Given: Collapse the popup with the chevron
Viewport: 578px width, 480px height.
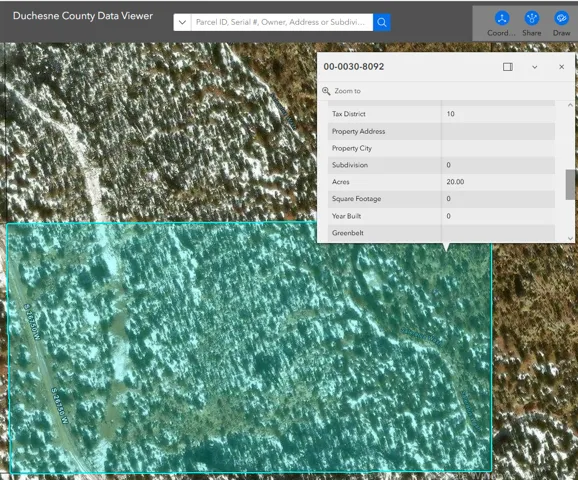Looking at the screenshot, I should point(535,67).
